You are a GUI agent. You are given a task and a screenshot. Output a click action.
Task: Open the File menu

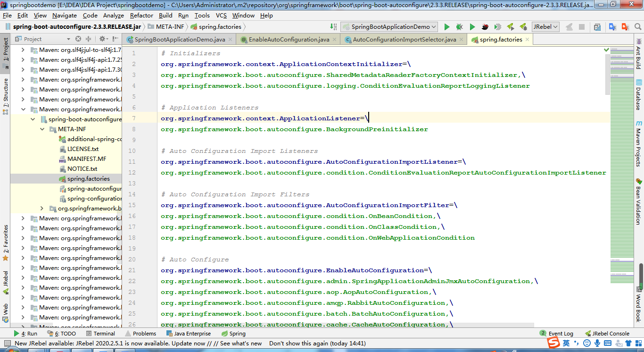[7, 15]
